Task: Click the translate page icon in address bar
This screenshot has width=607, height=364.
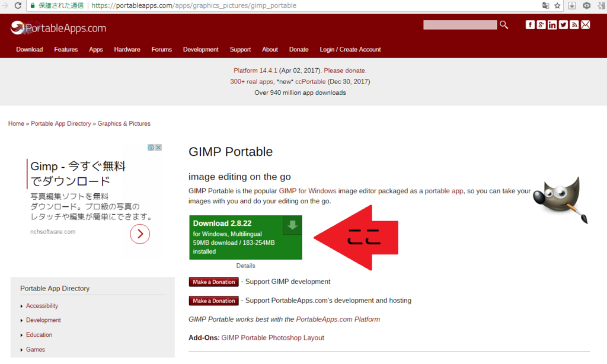Action: (545, 5)
